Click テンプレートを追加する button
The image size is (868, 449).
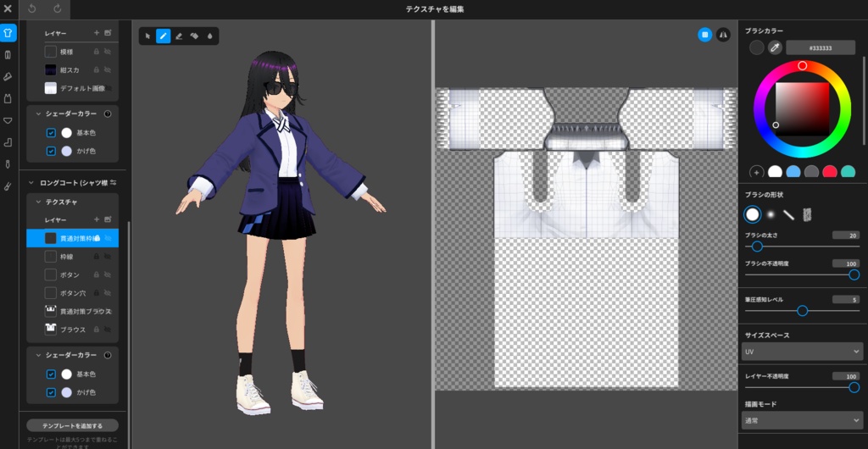[73, 426]
